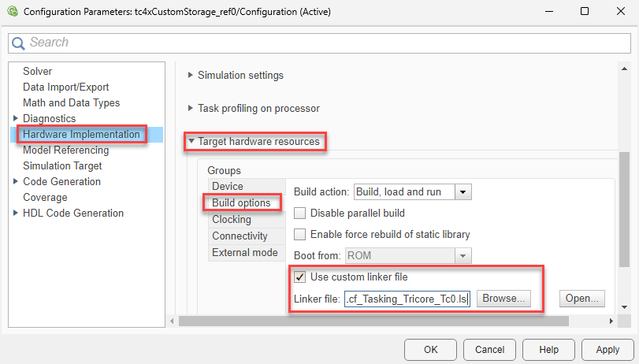Click the vertical scrollbar down arrow

click(624, 306)
